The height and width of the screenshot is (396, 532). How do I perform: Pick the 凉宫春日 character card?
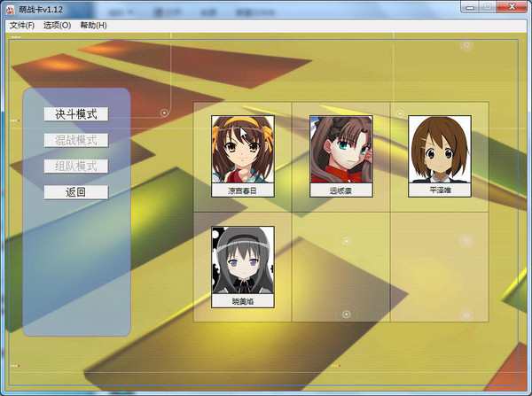243,156
